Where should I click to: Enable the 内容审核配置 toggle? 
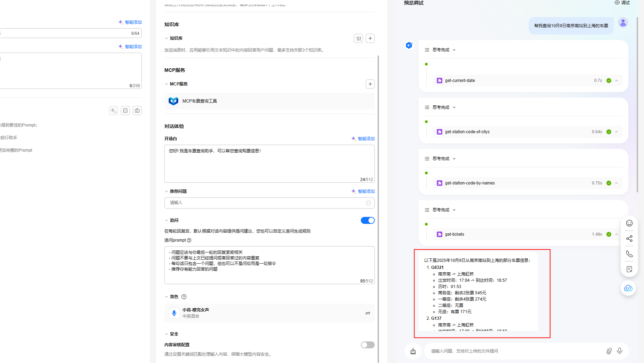367,345
